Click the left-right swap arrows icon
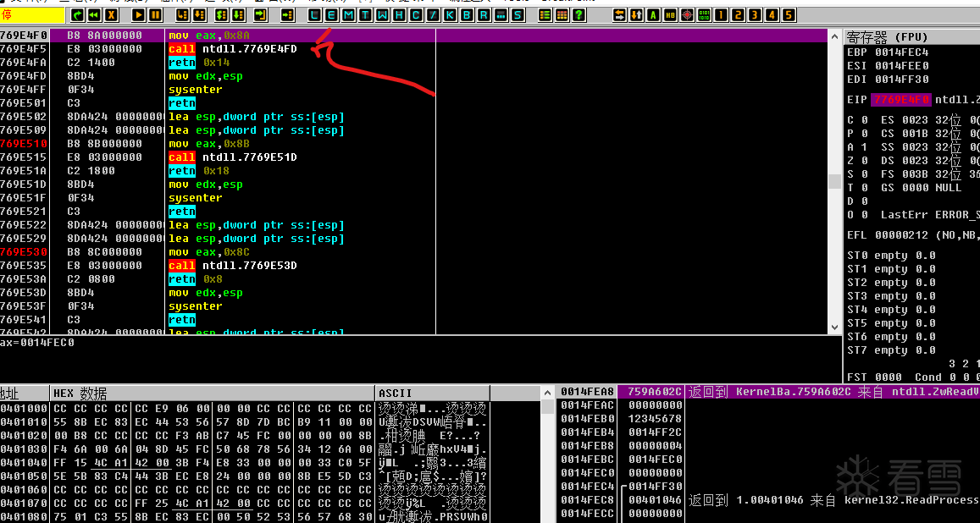This screenshot has height=523, width=980. (619, 14)
